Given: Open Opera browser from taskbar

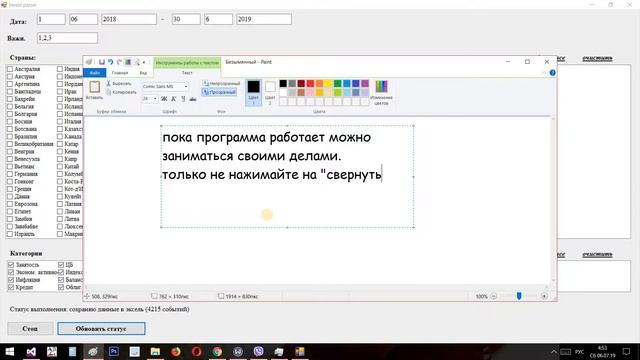Looking at the screenshot, I should (x=196, y=351).
